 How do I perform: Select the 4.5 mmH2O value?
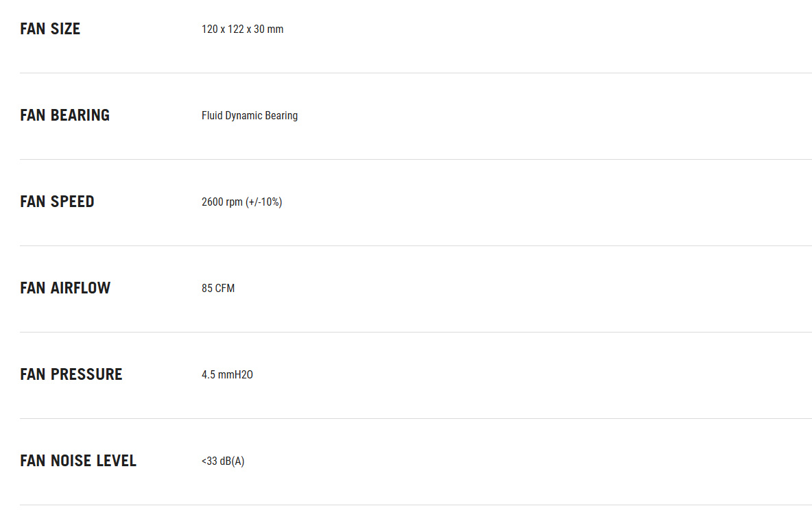pos(227,375)
